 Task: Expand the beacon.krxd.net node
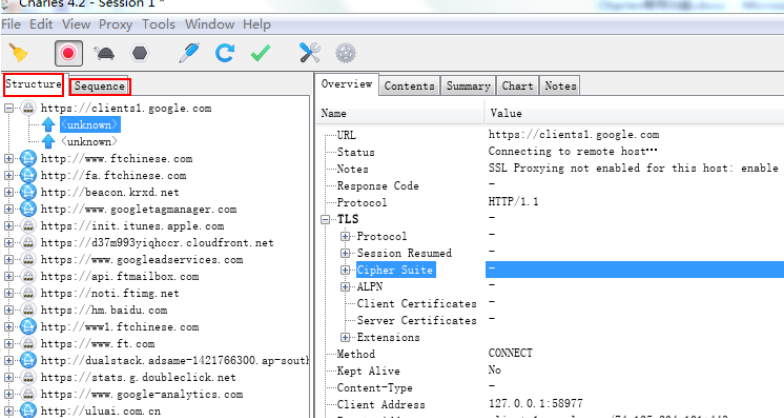[x=8, y=192]
